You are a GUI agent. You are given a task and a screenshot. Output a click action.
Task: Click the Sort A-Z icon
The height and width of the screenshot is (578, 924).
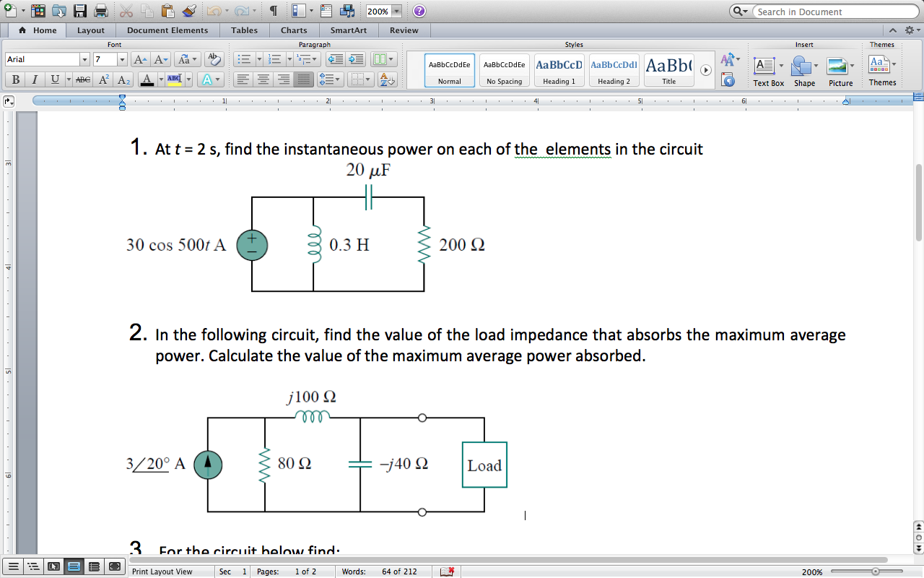[388, 79]
